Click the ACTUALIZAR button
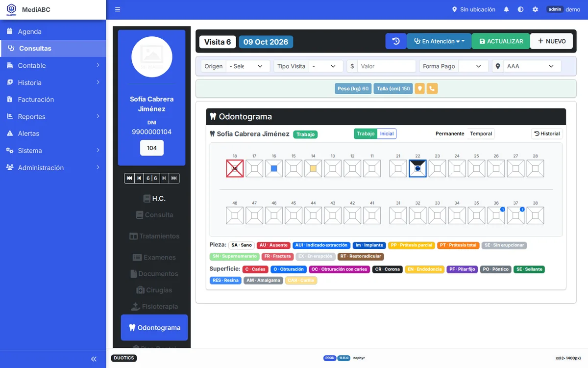The width and height of the screenshot is (588, 368). click(x=501, y=41)
